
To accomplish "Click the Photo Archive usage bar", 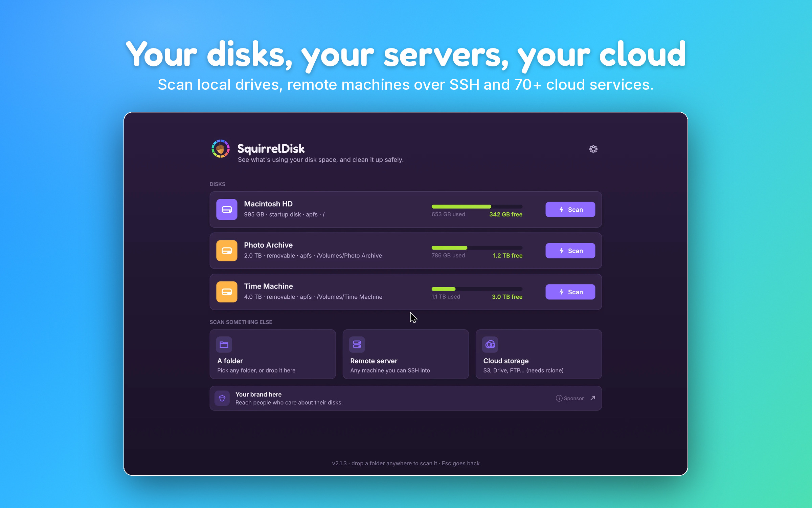I will tap(477, 248).
